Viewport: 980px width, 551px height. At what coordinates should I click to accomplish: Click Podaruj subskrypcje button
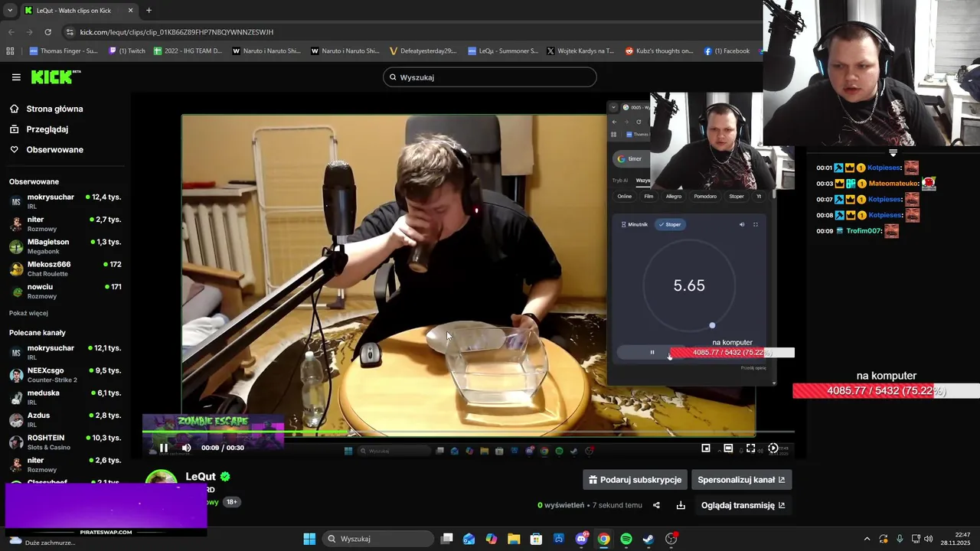coord(635,480)
